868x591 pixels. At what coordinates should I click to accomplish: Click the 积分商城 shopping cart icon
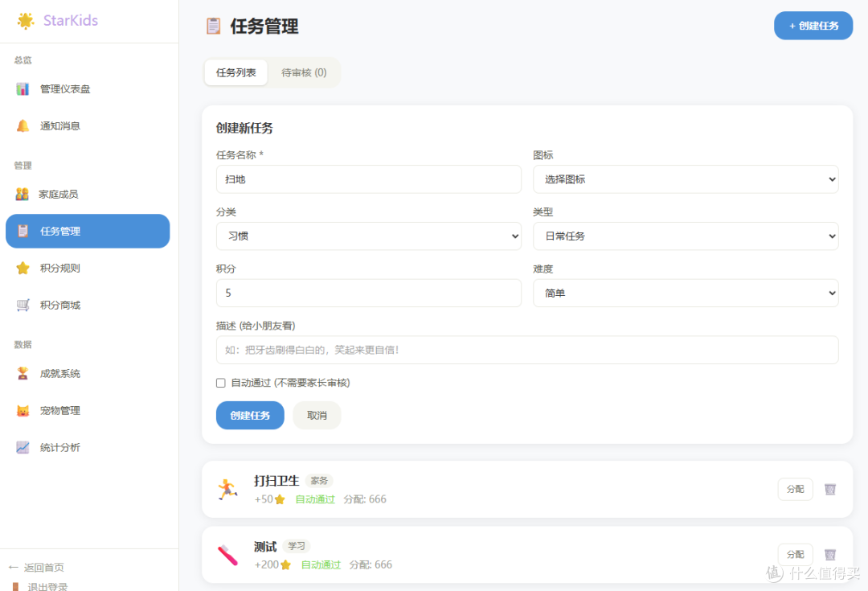[23, 306]
